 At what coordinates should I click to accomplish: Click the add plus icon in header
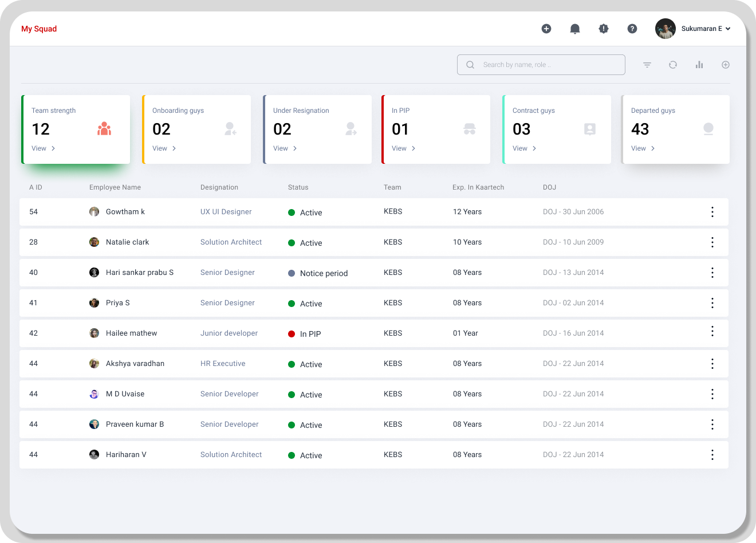tap(546, 29)
